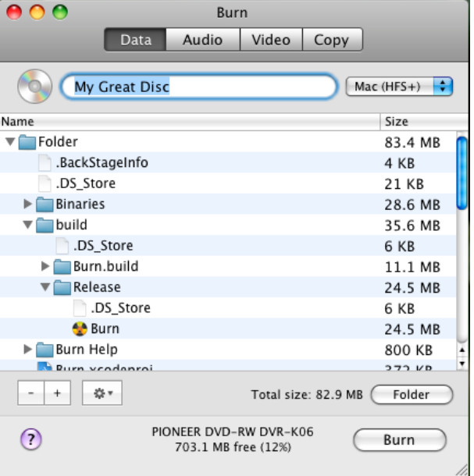The image size is (474, 476).
Task: Click the Name column header
Action: click(190, 122)
